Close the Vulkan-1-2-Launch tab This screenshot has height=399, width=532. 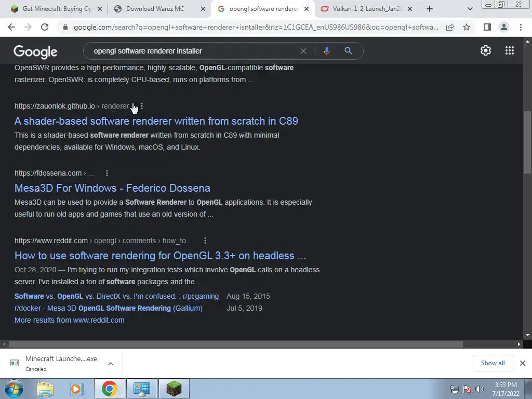(410, 9)
